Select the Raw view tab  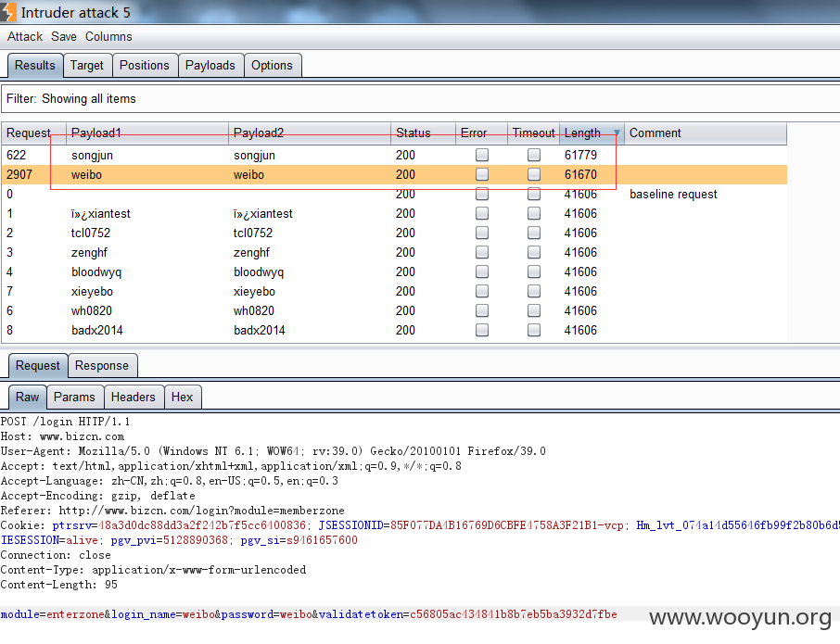coord(27,398)
